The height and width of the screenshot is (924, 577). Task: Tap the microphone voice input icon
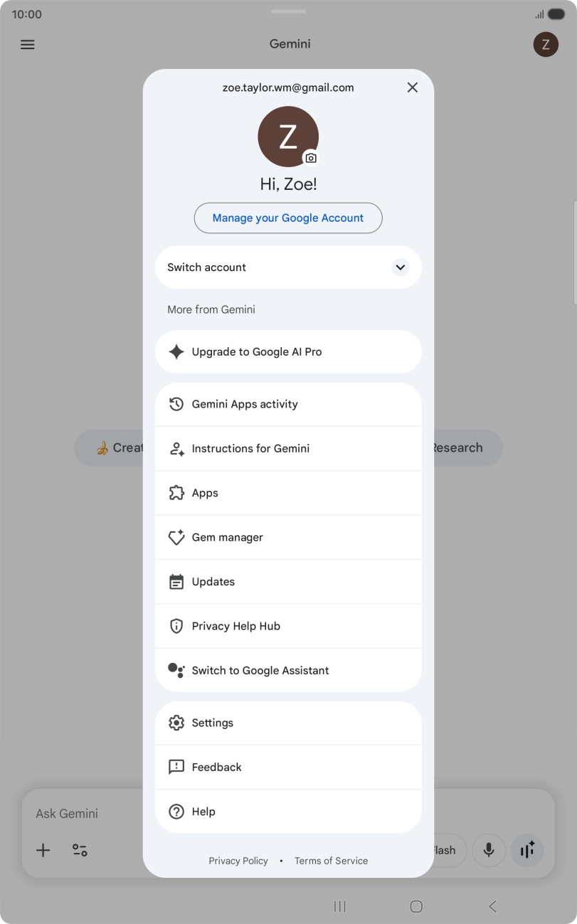[x=489, y=850]
